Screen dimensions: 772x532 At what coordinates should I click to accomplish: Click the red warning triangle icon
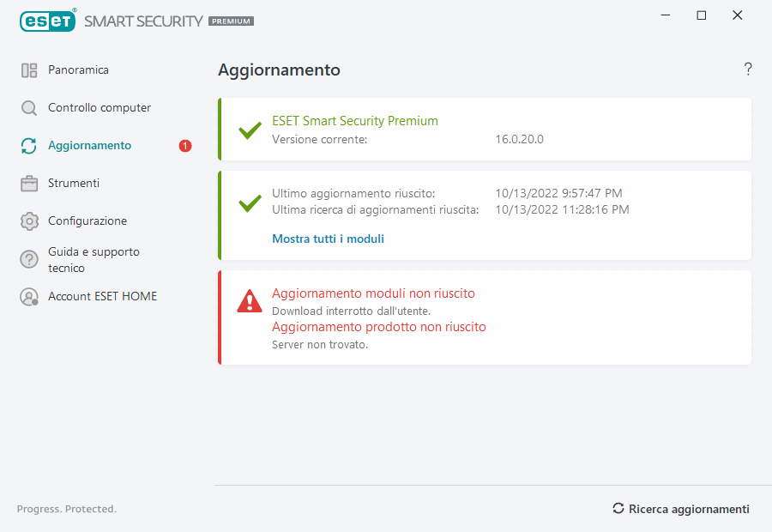(x=250, y=301)
